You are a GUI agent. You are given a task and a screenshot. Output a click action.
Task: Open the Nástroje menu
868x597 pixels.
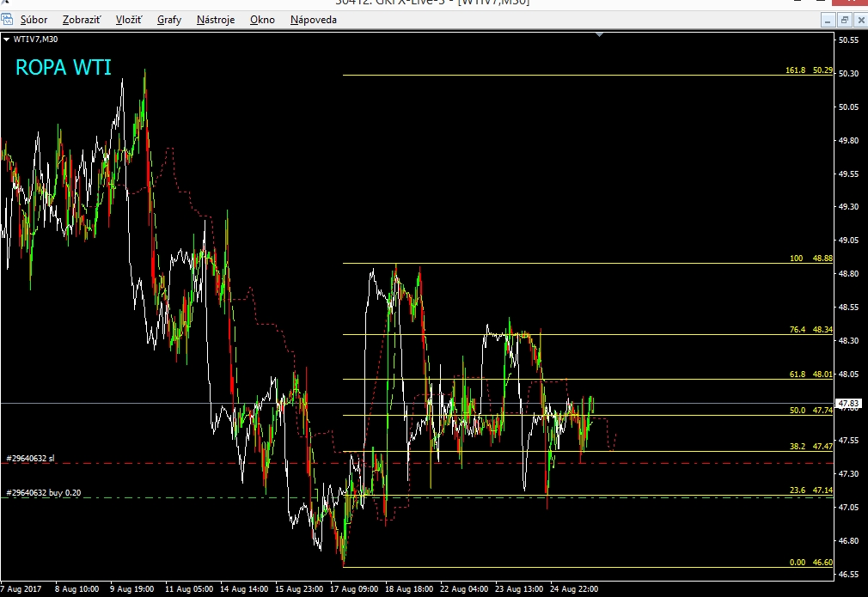coord(216,20)
